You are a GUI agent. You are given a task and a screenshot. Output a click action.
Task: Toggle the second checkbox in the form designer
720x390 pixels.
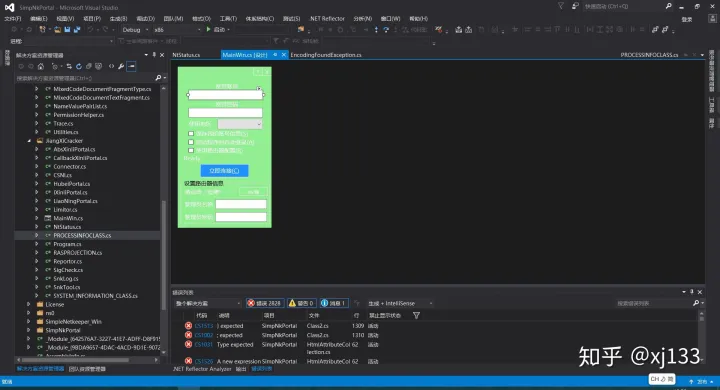tap(191, 142)
